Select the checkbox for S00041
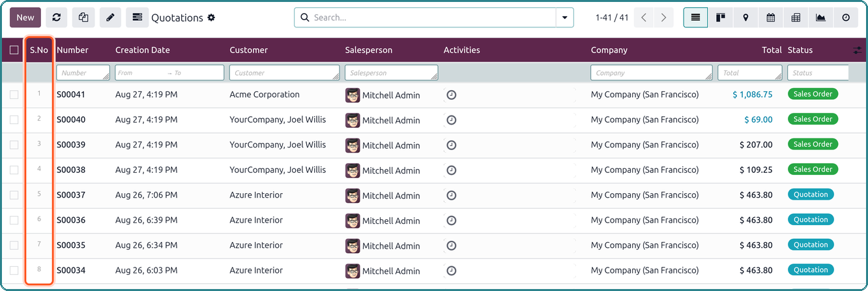 (14, 95)
